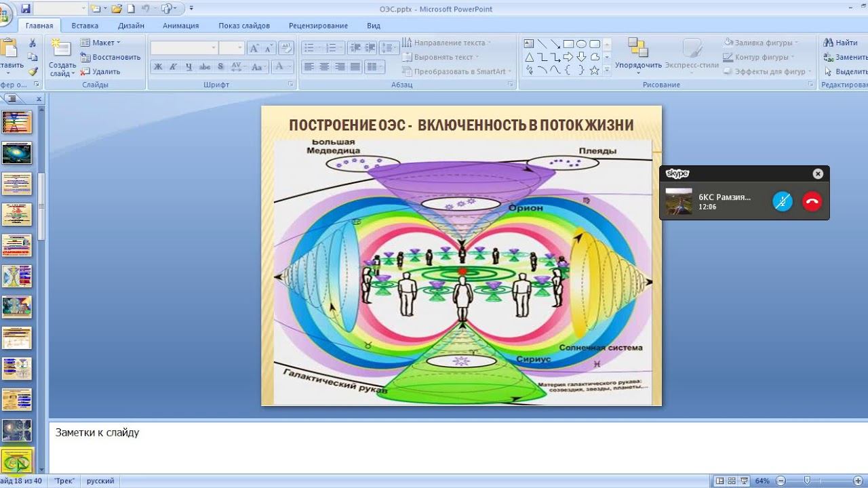Open paragraph dialog launcher in Абзац

pyautogui.click(x=510, y=85)
